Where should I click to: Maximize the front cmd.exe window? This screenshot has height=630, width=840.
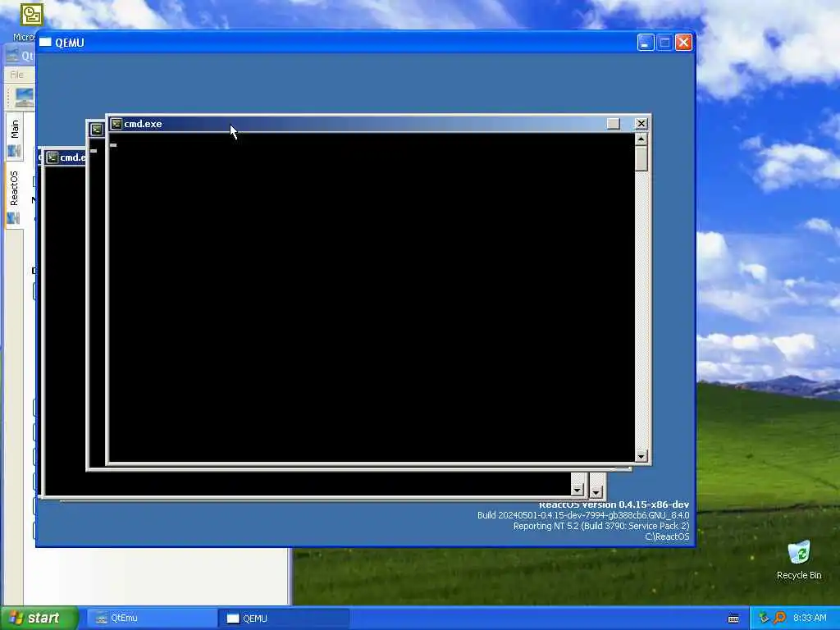(614, 124)
